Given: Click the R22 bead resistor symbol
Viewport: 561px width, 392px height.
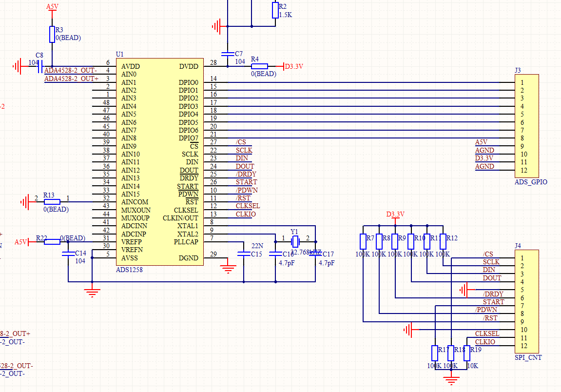Looking at the screenshot, I should click(52, 242).
